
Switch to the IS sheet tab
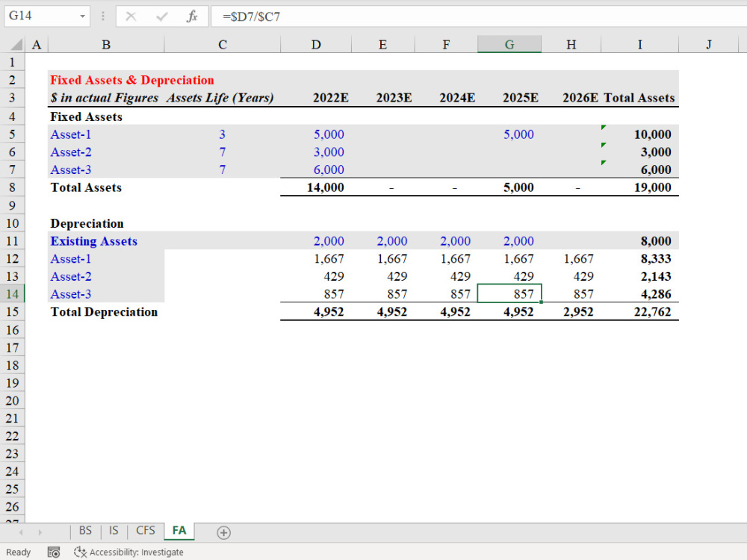(x=113, y=531)
